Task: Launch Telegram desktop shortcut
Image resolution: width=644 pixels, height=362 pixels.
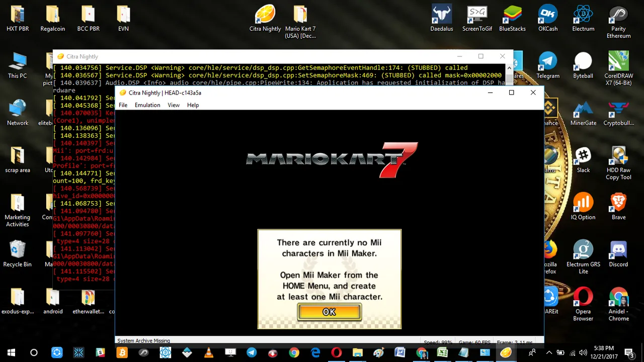Action: tap(548, 66)
